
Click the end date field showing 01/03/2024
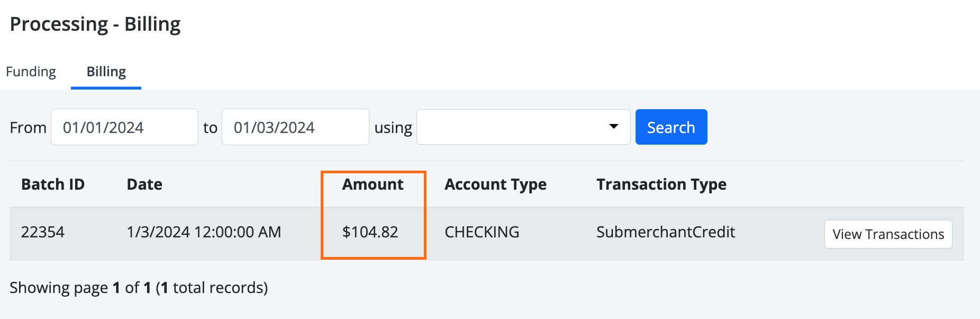pyautogui.click(x=295, y=127)
